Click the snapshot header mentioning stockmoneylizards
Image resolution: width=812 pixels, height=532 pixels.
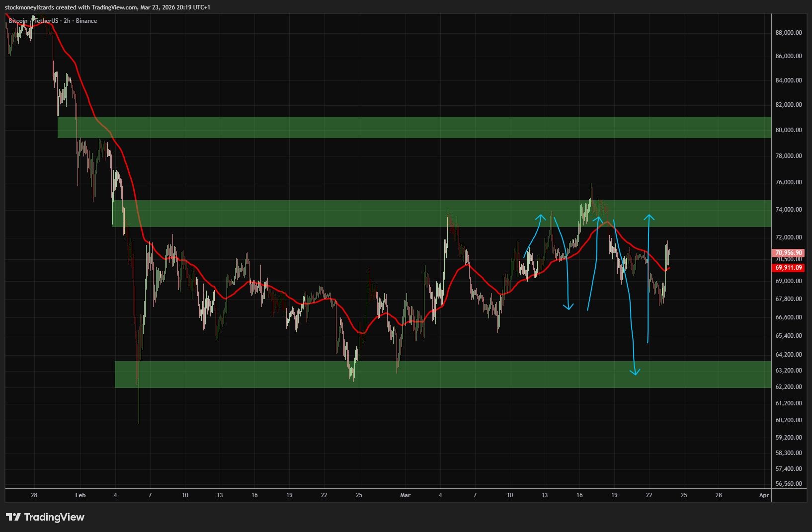click(107, 7)
